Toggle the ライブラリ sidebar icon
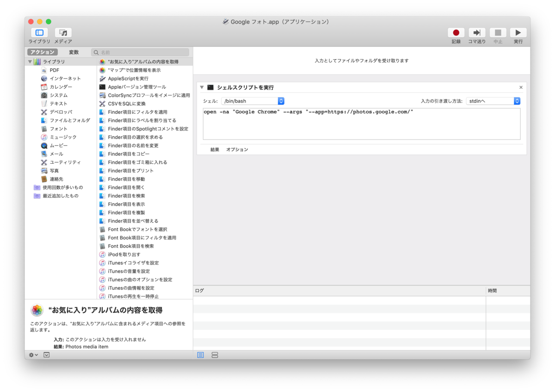Image resolution: width=555 pixels, height=392 pixels. [39, 33]
